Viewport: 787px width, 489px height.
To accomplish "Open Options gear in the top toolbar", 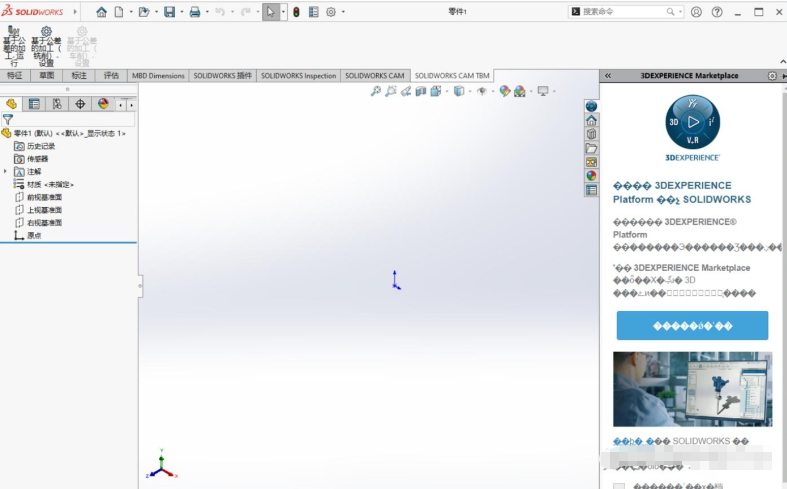I will pos(331,12).
